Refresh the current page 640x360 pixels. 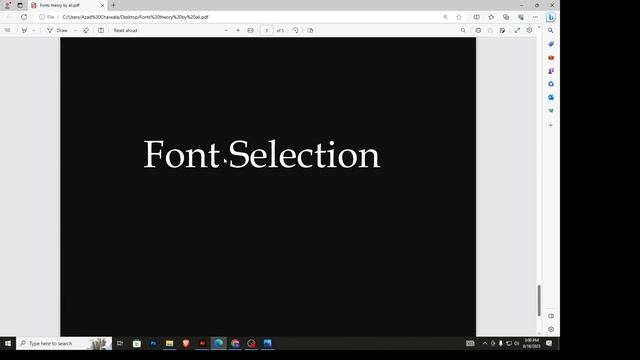coord(24,17)
